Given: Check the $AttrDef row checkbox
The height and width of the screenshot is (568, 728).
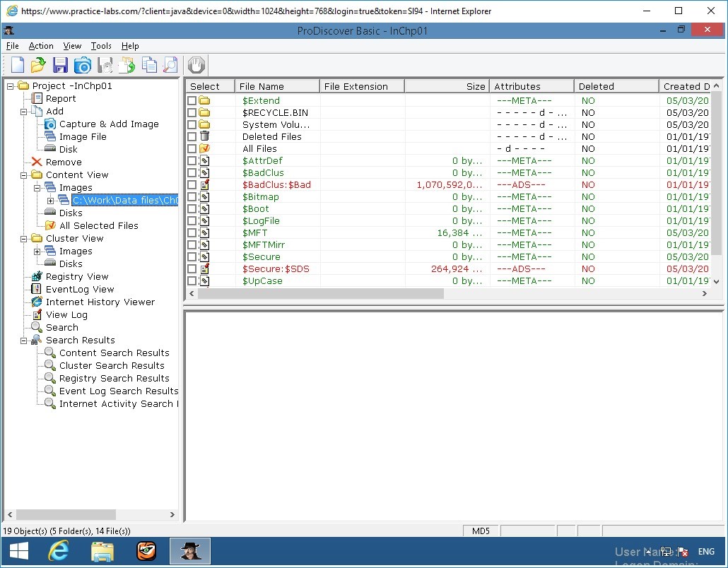Looking at the screenshot, I should [x=192, y=160].
